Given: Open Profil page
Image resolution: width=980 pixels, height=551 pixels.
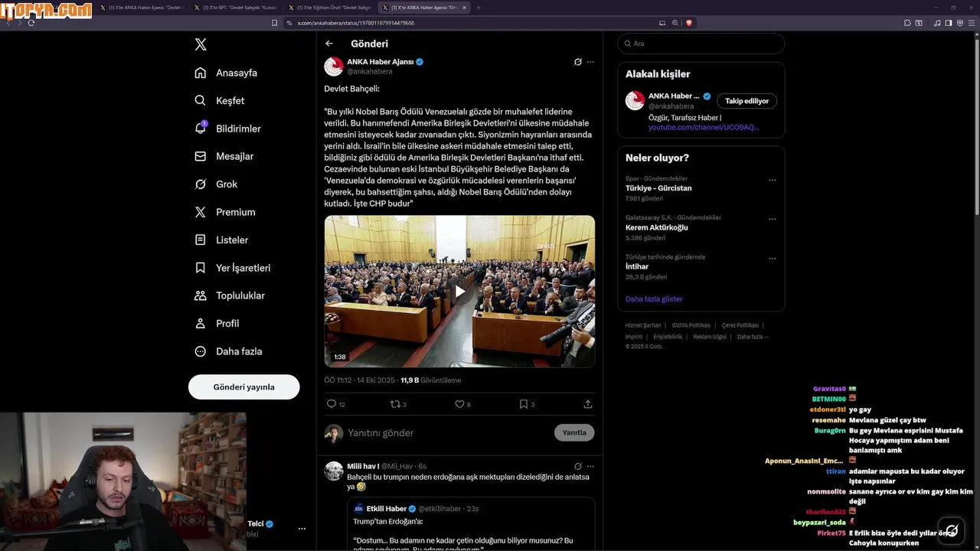Looking at the screenshot, I should pos(217,324).
